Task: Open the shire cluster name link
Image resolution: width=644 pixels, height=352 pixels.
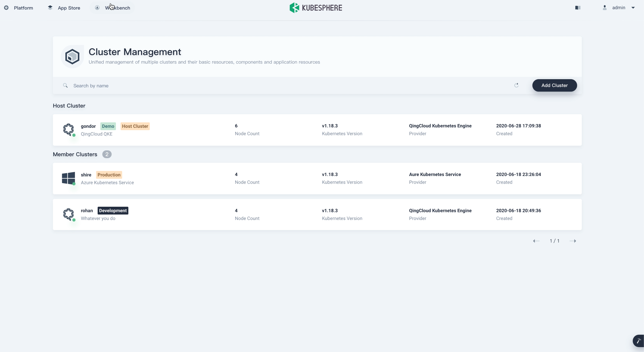Action: click(x=86, y=175)
